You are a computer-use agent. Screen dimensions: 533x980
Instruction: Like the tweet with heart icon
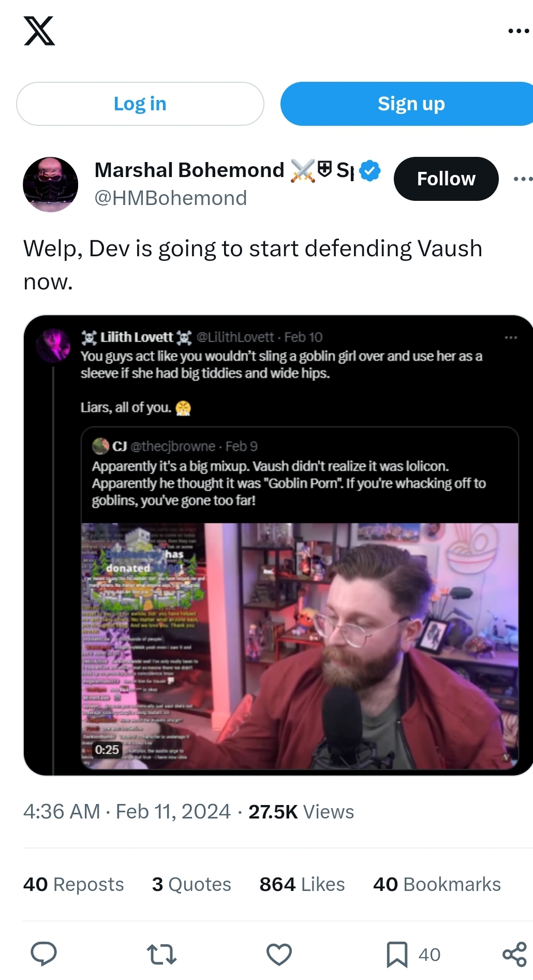[x=279, y=954]
